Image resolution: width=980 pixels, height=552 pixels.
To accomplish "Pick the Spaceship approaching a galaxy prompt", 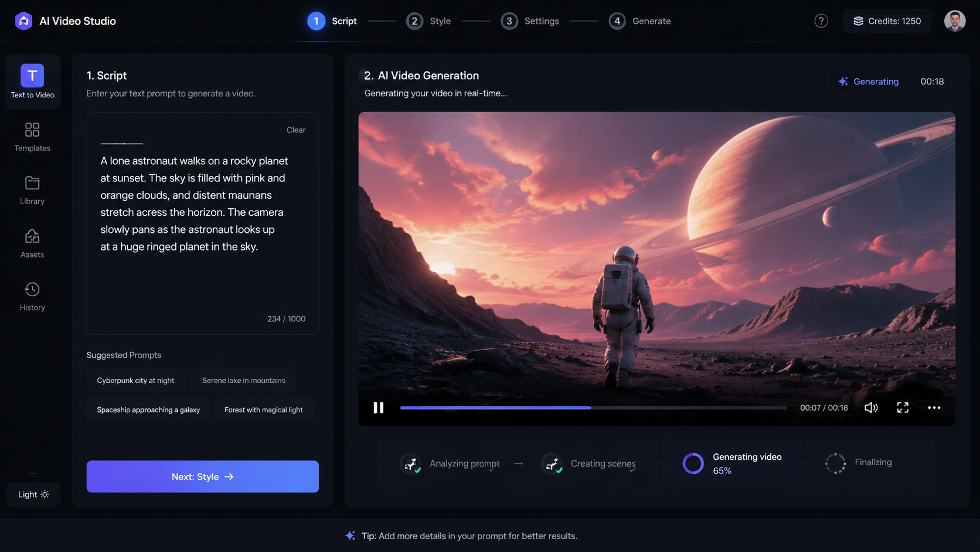I will [148, 409].
